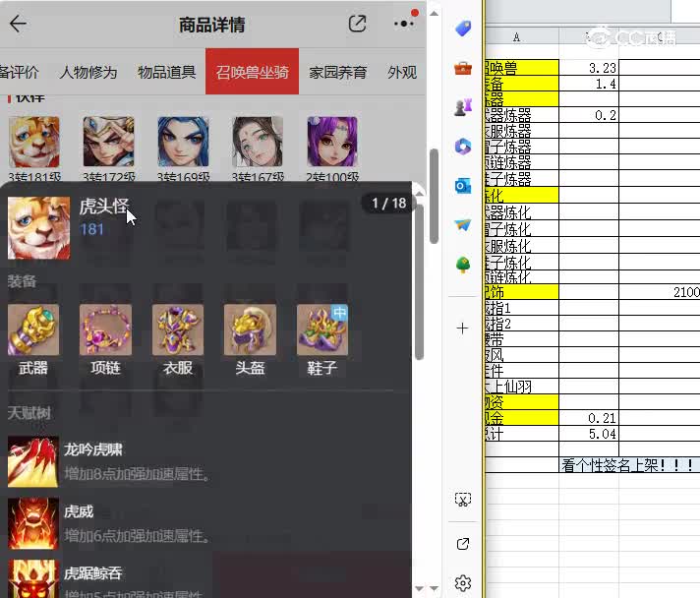This screenshot has width=700, height=598.
Task: Select spreadsheet cell with value 0.2
Action: coord(589,115)
